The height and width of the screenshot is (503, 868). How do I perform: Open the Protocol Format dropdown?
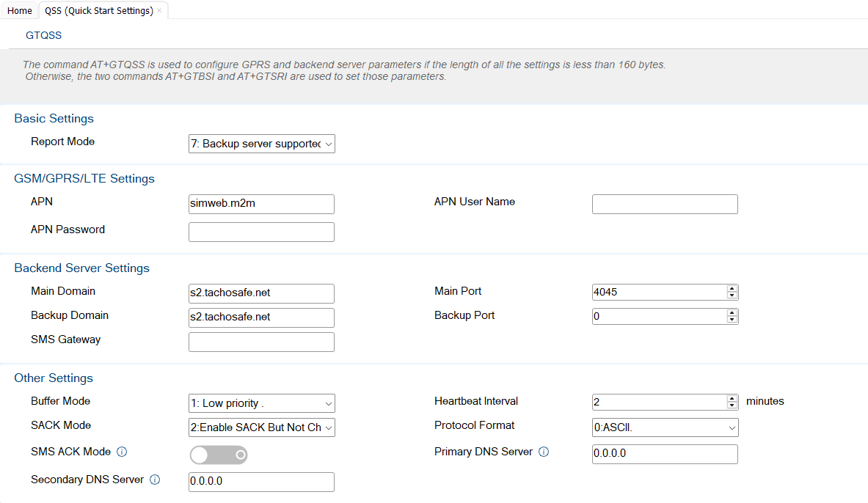point(665,427)
